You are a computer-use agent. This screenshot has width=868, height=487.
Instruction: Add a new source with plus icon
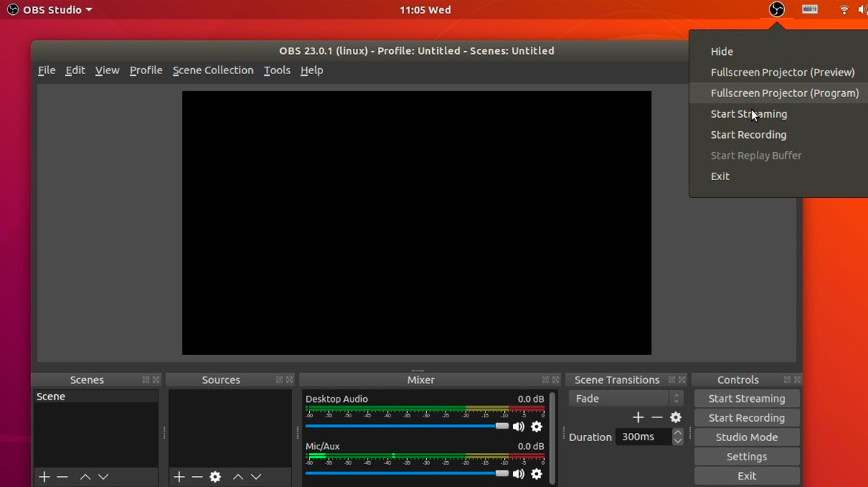(179, 477)
